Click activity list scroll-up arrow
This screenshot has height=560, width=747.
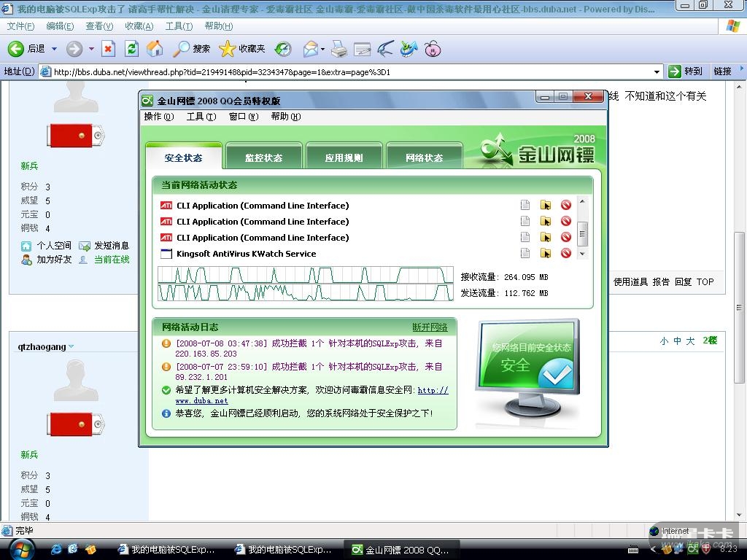[x=582, y=201]
